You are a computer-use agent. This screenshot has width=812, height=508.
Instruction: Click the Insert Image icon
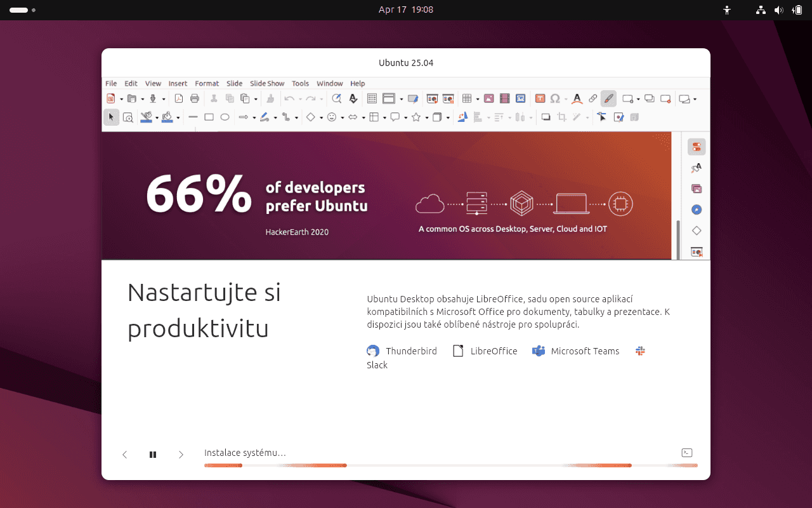[x=488, y=98]
